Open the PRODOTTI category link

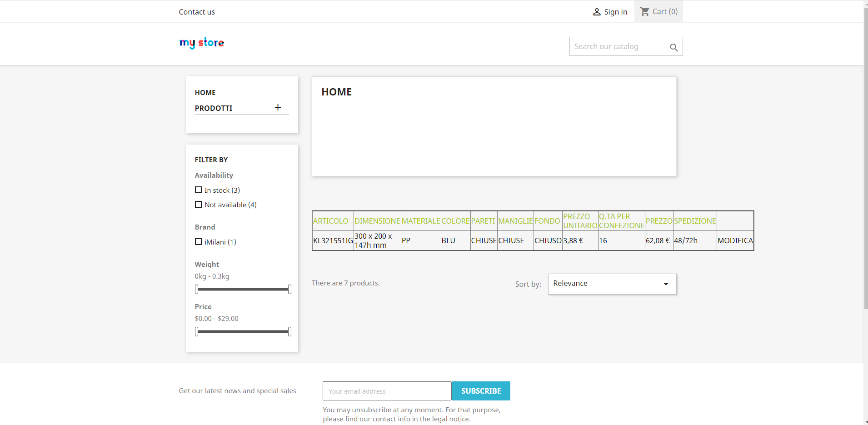[214, 108]
